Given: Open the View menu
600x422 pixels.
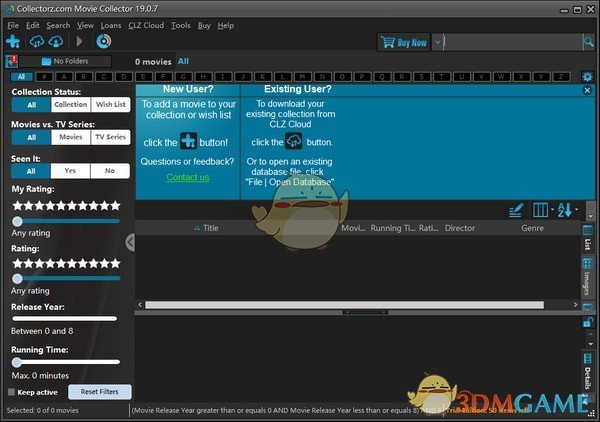Looking at the screenshot, I should pyautogui.click(x=85, y=26).
